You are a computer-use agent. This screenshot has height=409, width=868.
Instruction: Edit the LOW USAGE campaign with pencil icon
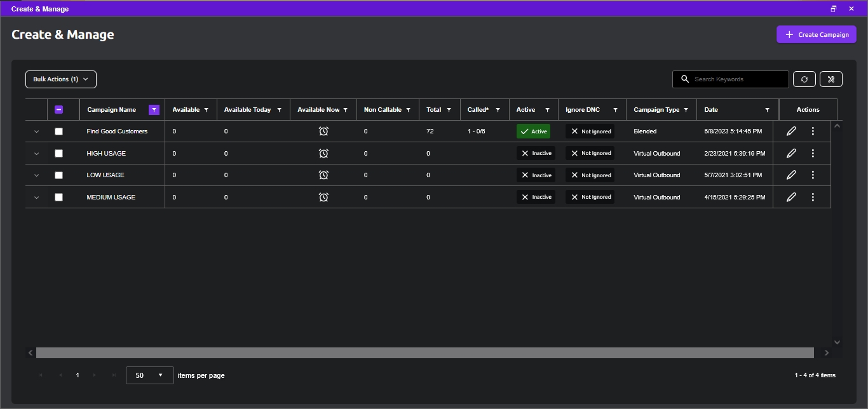(791, 175)
